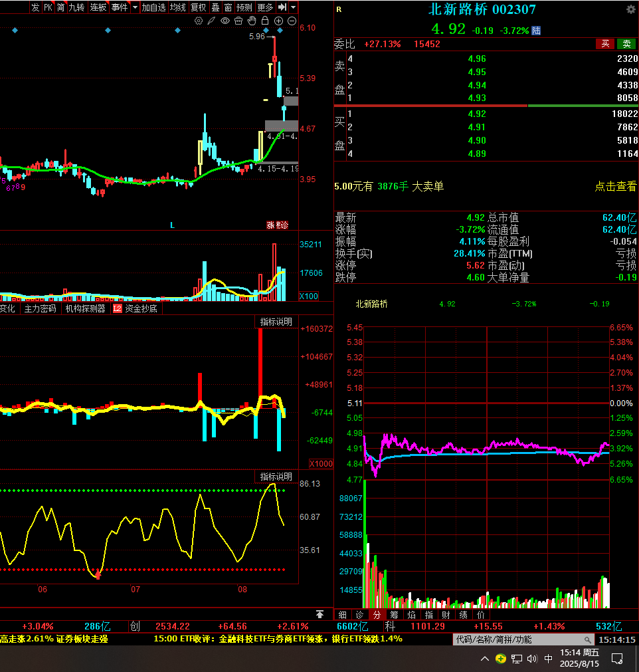The height and width of the screenshot is (672, 639).
Task: Toggle the 连板 indicator
Action: 98,7
